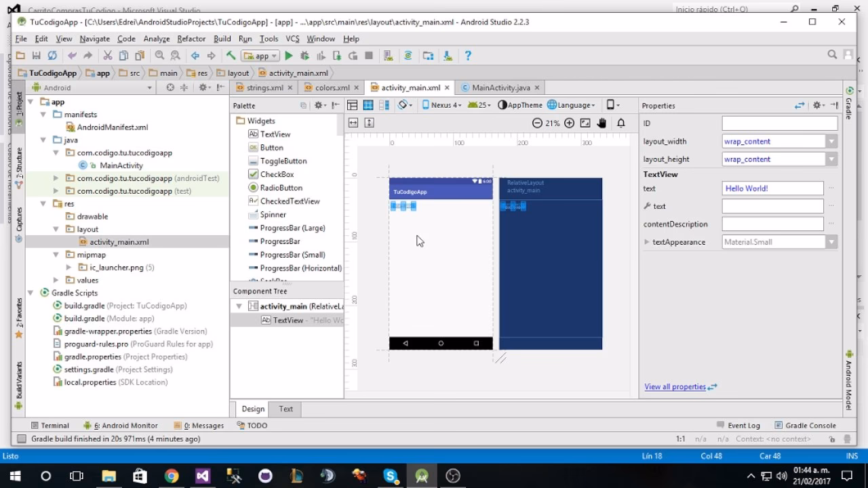
Task: Open the Android Monitor tool window
Action: (126, 425)
